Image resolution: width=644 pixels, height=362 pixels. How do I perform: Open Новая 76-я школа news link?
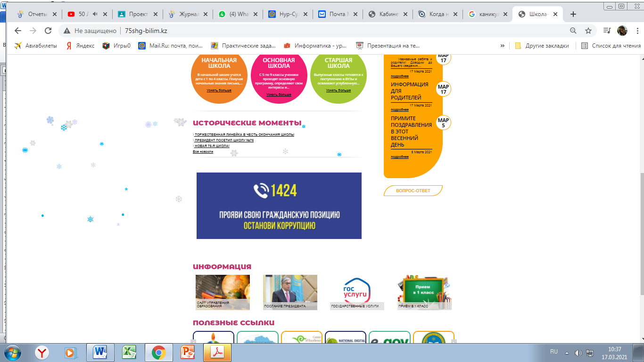(212, 146)
